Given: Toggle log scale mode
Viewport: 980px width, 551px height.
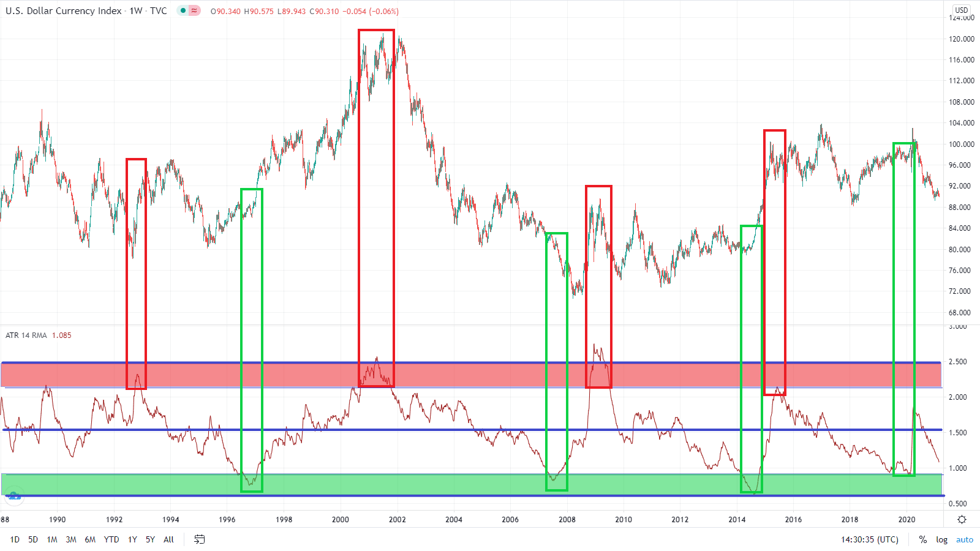Looking at the screenshot, I should tap(942, 539).
